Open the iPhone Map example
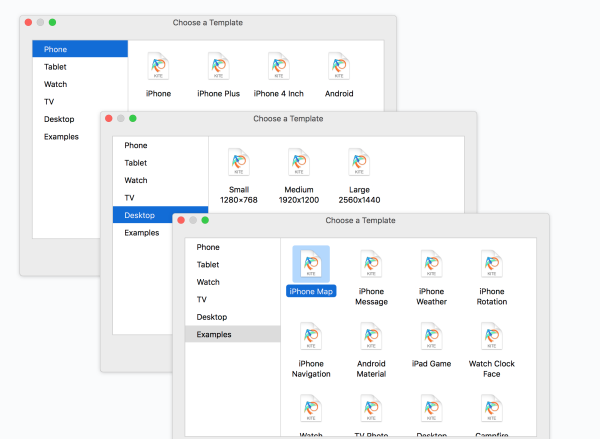 click(x=311, y=265)
